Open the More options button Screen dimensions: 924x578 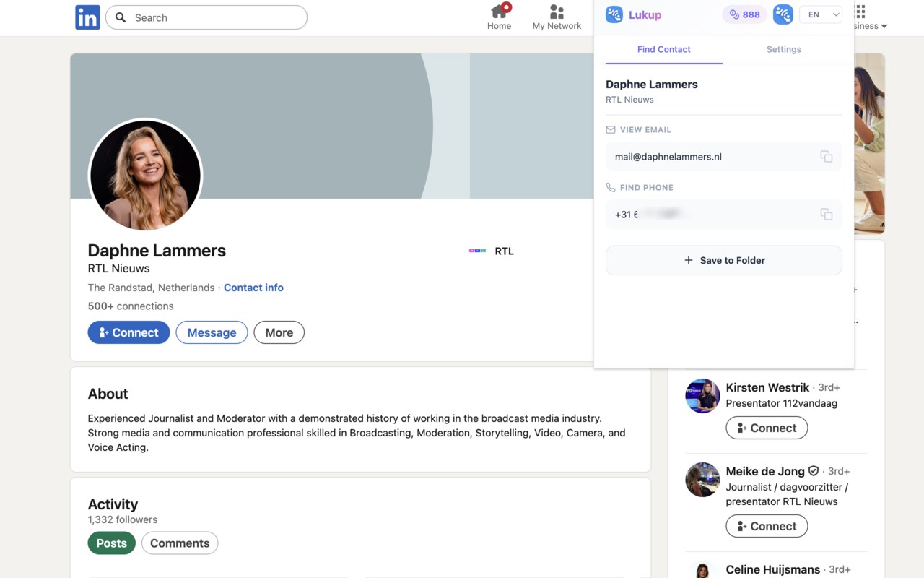[x=279, y=332]
